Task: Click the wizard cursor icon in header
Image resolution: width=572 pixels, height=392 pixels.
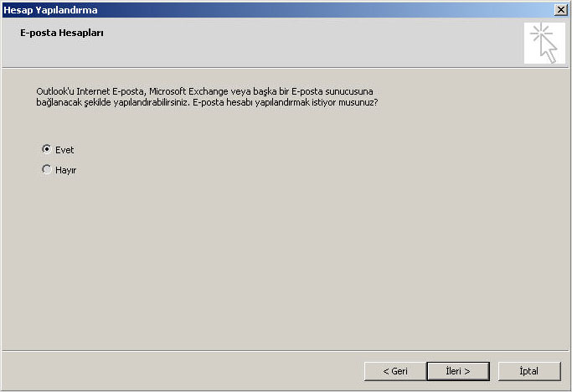Action: coord(544,43)
